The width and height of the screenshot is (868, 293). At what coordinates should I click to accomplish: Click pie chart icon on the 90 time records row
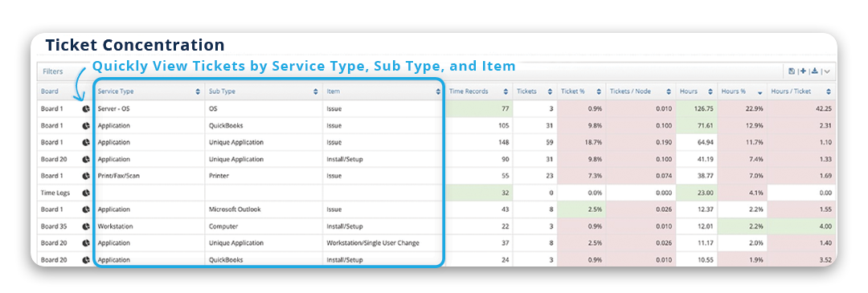pos(86,159)
